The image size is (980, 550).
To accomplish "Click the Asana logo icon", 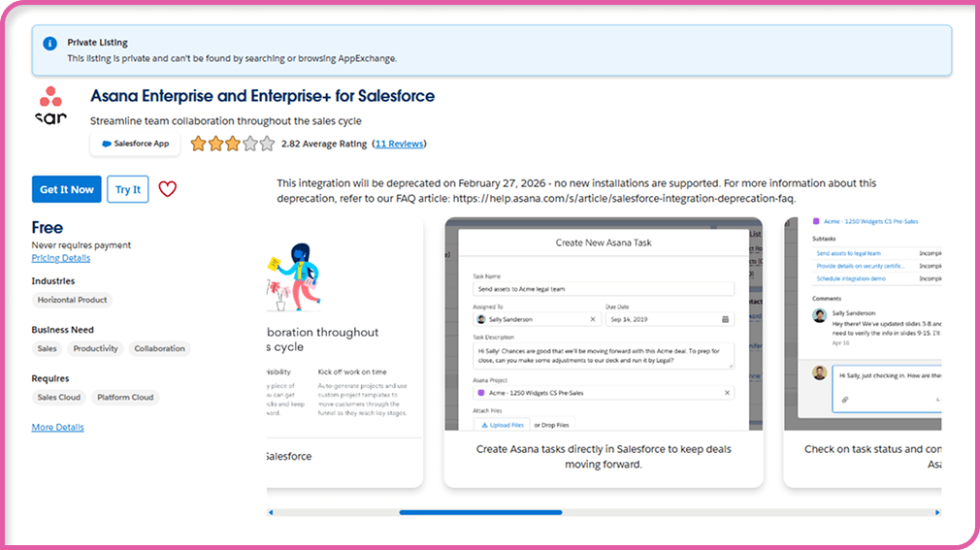I will [x=50, y=104].
